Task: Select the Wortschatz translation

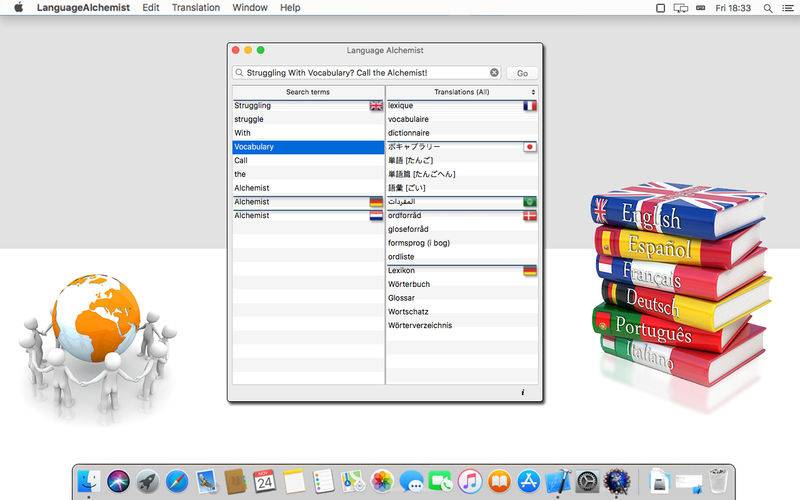Action: 462,312
